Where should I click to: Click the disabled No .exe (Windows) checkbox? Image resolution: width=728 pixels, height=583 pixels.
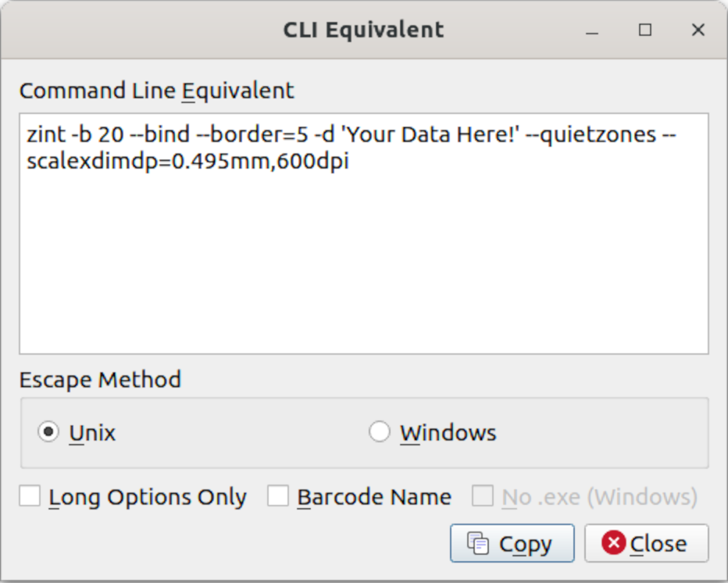pos(483,495)
